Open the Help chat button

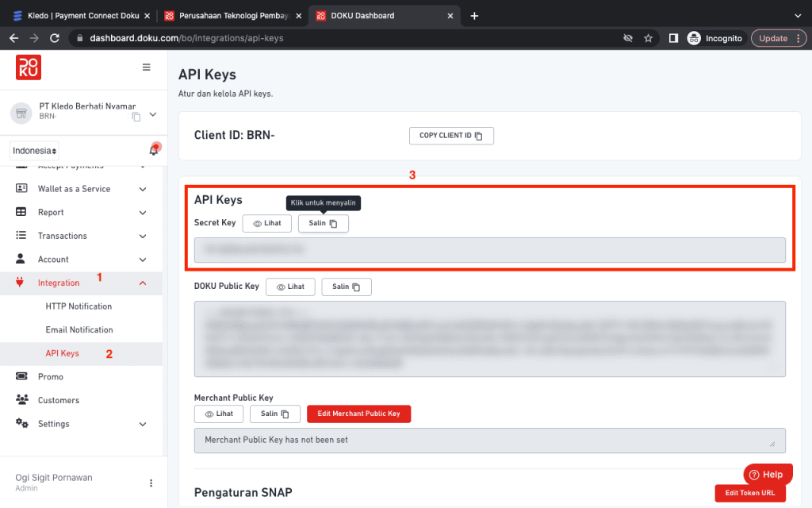768,475
